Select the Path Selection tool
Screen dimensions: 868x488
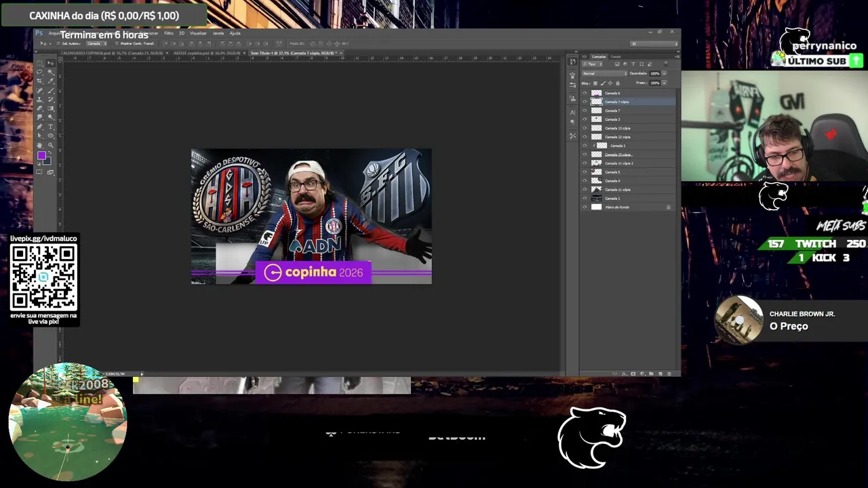coord(39,136)
